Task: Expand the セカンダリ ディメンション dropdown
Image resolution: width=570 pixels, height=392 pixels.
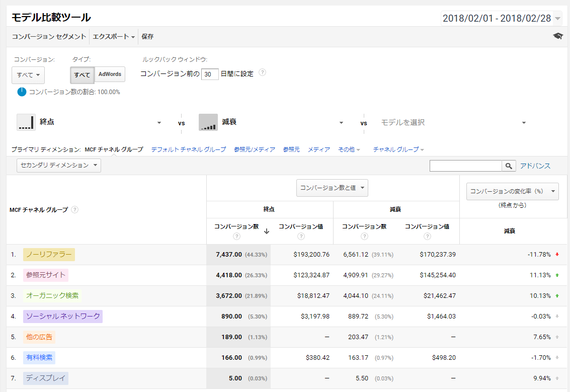Action: point(59,166)
